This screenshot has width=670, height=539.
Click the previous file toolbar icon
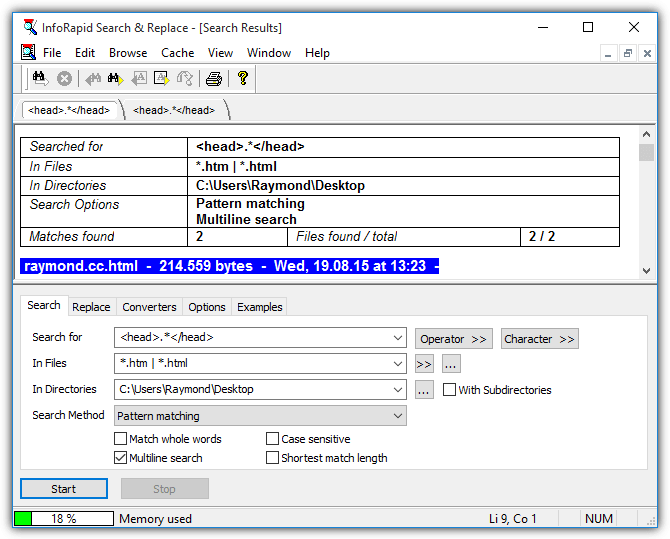139,79
